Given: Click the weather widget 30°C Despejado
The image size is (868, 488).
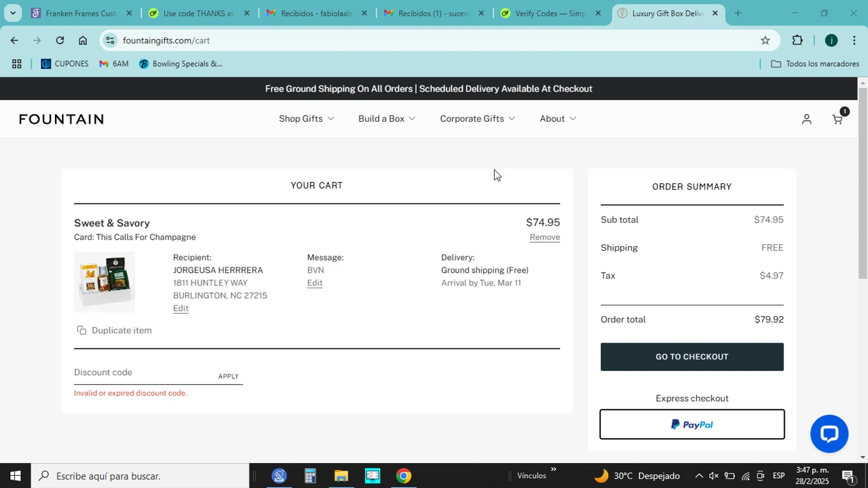Looking at the screenshot, I should pos(637,476).
